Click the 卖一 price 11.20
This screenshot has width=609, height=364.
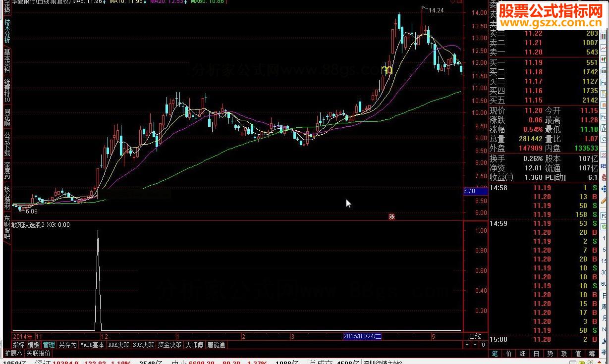(534, 52)
